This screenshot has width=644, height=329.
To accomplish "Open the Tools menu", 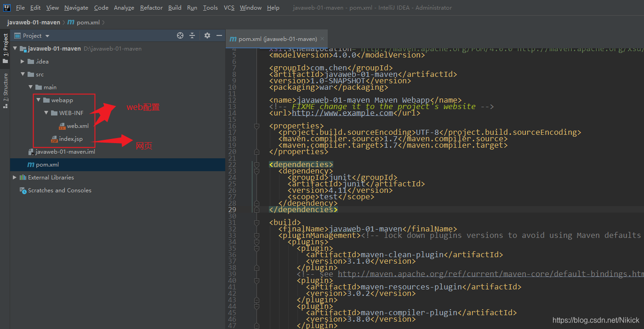I will click(x=211, y=7).
